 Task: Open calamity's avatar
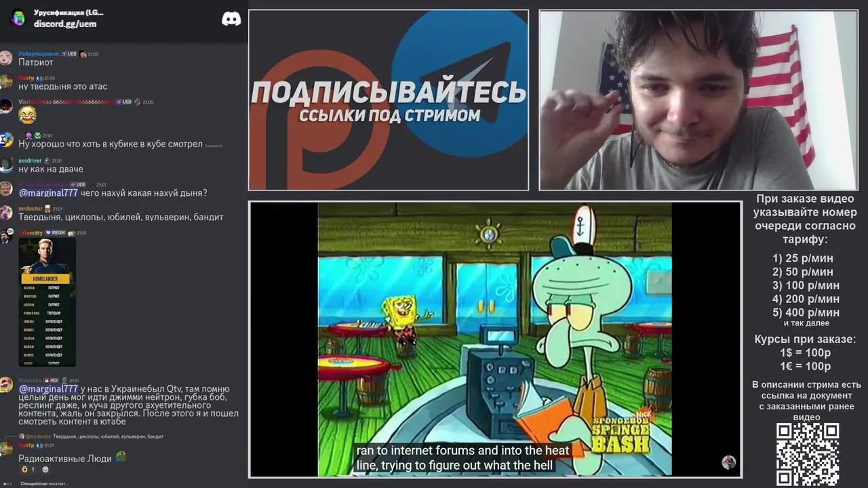pos(6,237)
